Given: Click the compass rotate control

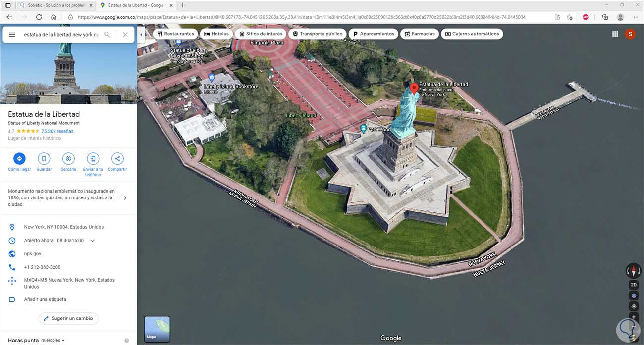Looking at the screenshot, I should [x=634, y=270].
